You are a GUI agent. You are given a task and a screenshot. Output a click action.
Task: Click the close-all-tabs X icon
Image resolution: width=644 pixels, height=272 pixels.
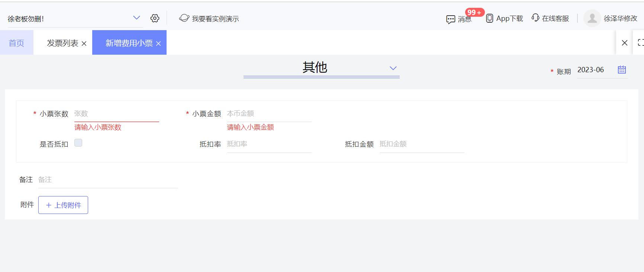(625, 43)
